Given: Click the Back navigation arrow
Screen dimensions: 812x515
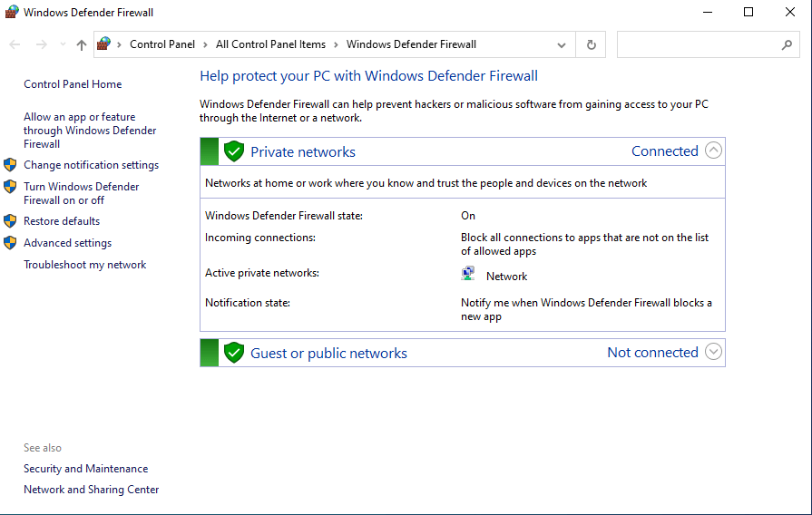Looking at the screenshot, I should pyautogui.click(x=15, y=44).
